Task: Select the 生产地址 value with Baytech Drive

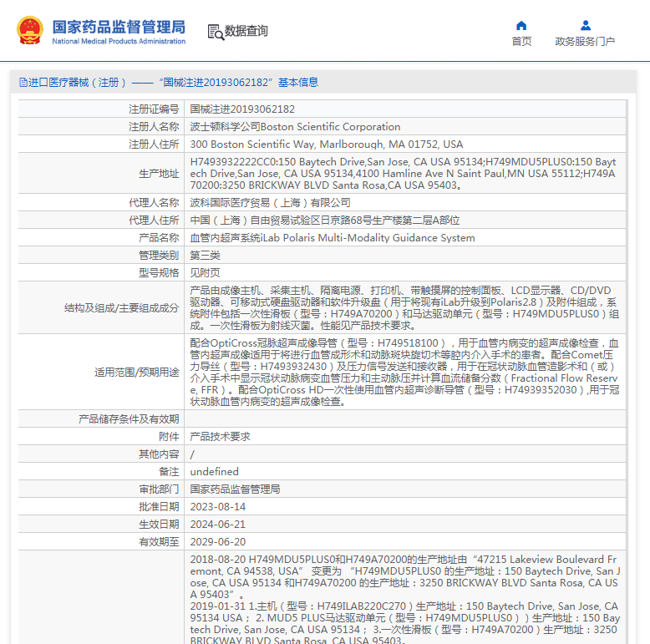Action: click(x=404, y=173)
